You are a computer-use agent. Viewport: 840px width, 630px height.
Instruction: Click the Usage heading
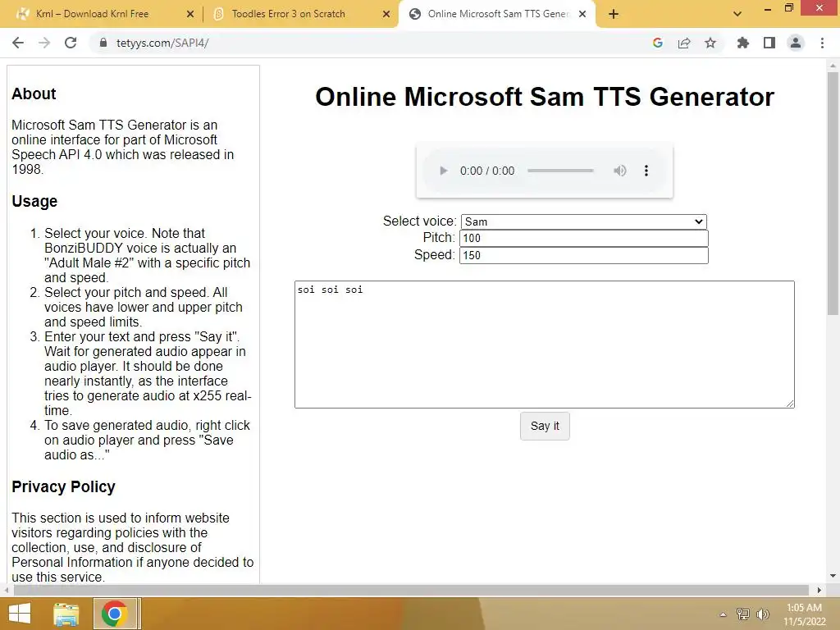(x=34, y=202)
